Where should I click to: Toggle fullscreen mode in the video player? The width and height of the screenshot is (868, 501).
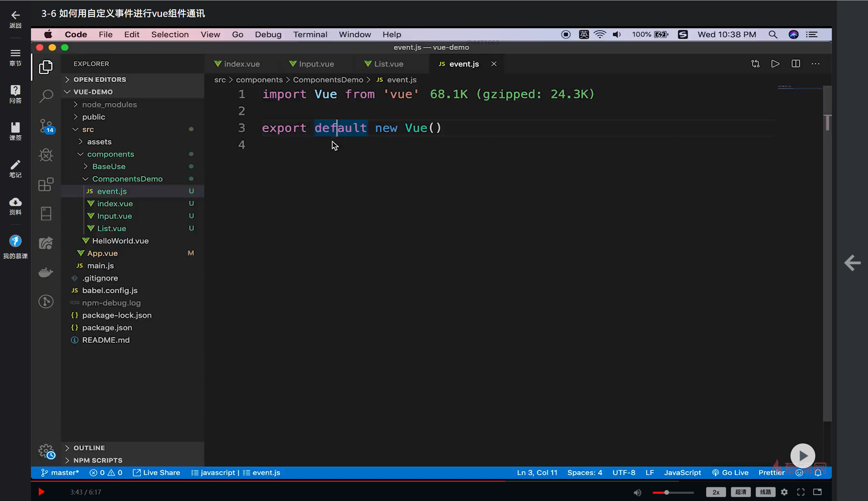tap(801, 492)
